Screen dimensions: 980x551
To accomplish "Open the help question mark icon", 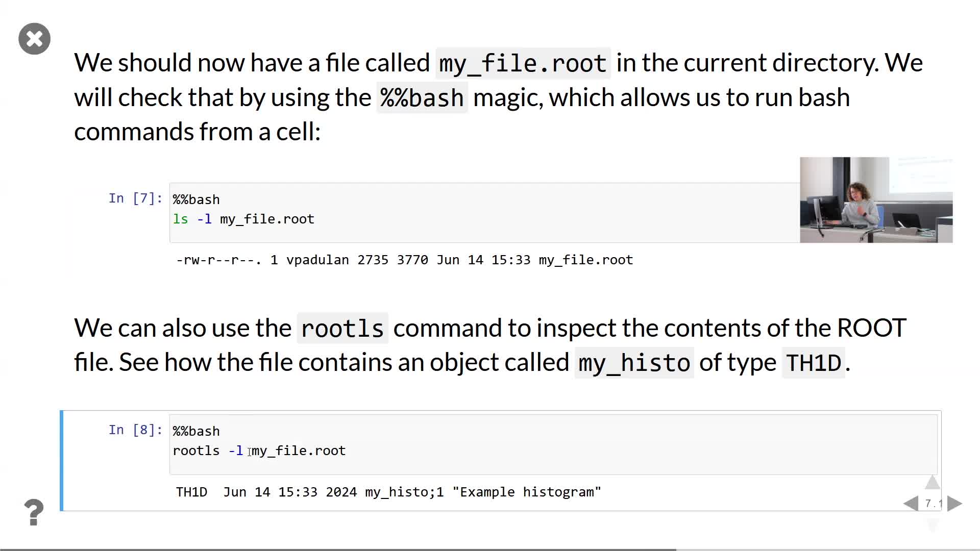I will (x=34, y=512).
